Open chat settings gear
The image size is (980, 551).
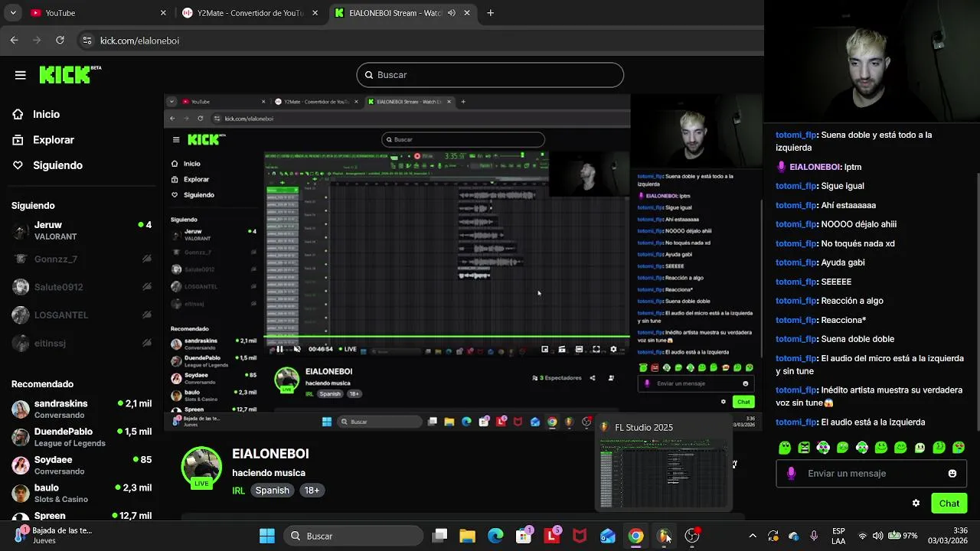pyautogui.click(x=916, y=504)
